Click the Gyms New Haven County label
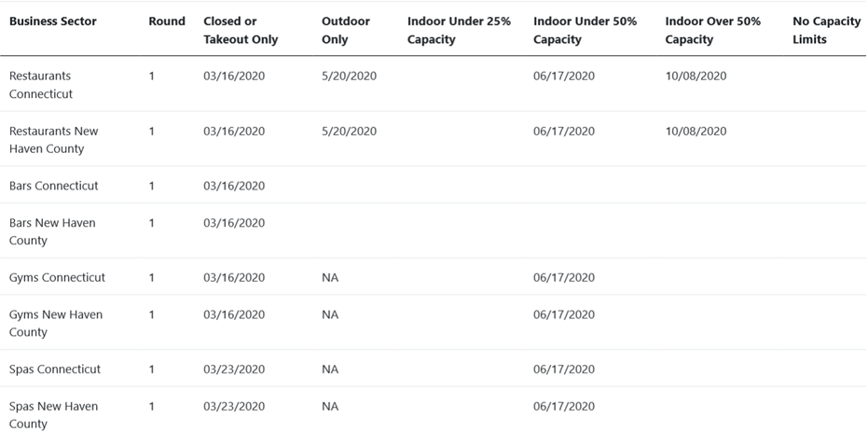Screen dimensions: 868x432 56,323
